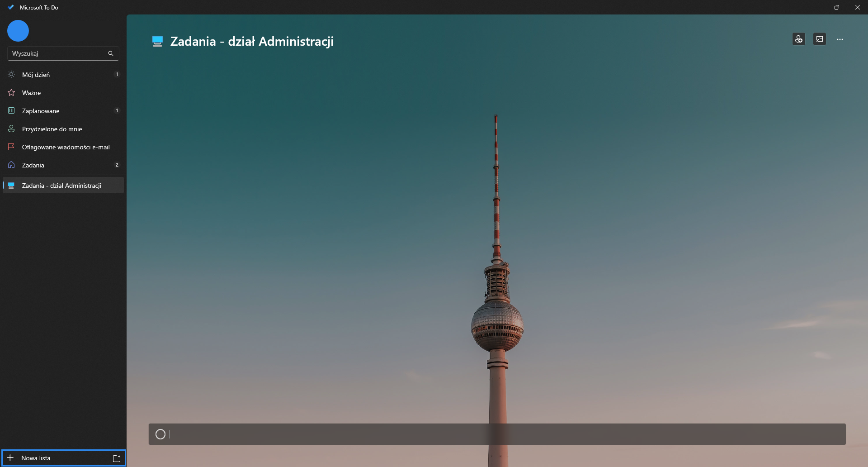This screenshot has height=467, width=868.
Task: Close the Microsoft To Do window
Action: point(858,7)
